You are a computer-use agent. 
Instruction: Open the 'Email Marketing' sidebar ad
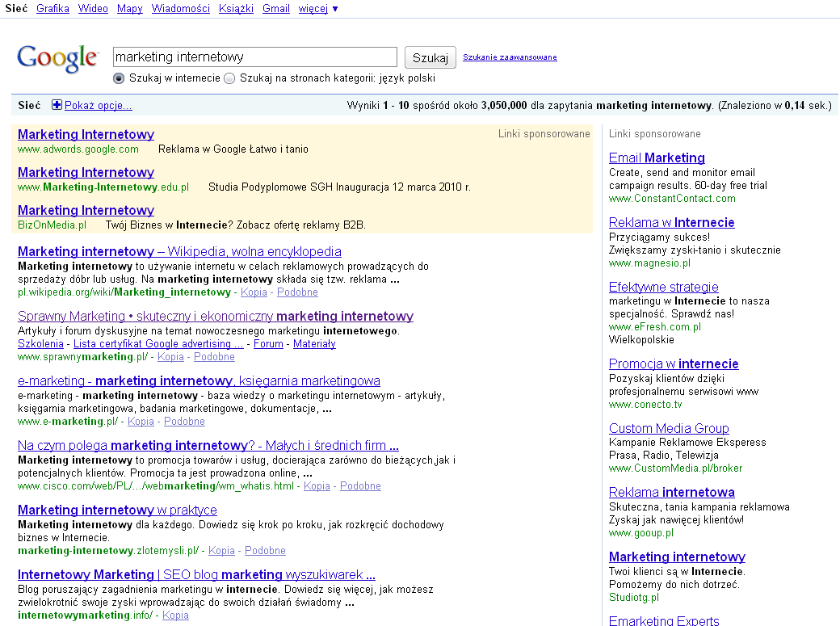click(x=657, y=158)
